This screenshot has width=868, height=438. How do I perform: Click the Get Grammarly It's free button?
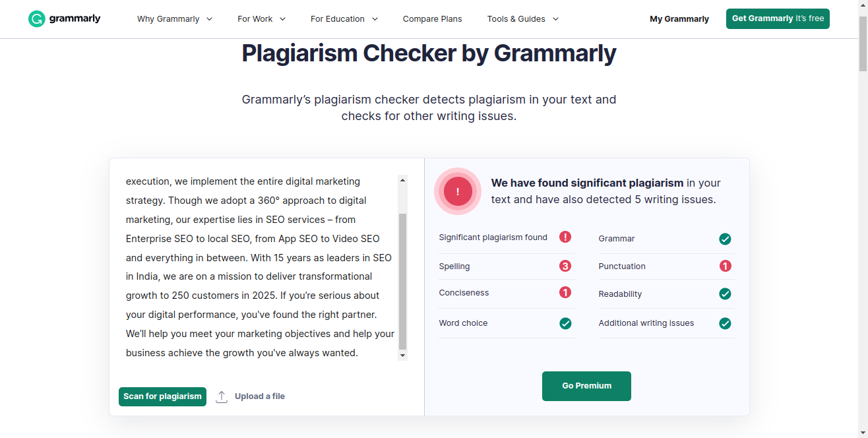click(x=778, y=18)
